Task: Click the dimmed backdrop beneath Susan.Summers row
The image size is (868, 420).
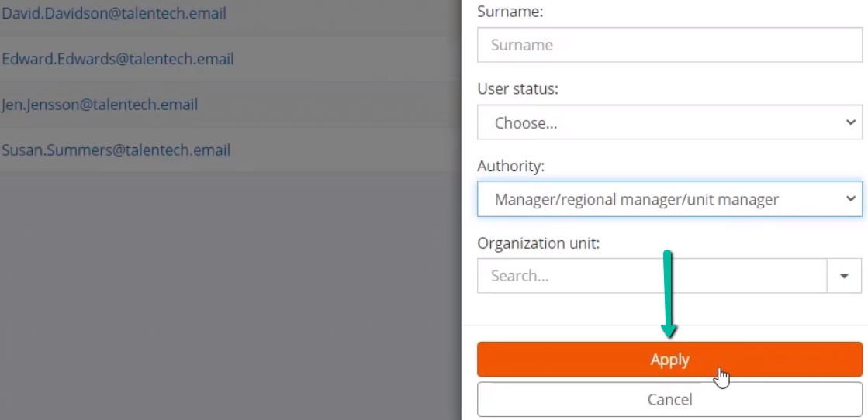Action: point(230,293)
